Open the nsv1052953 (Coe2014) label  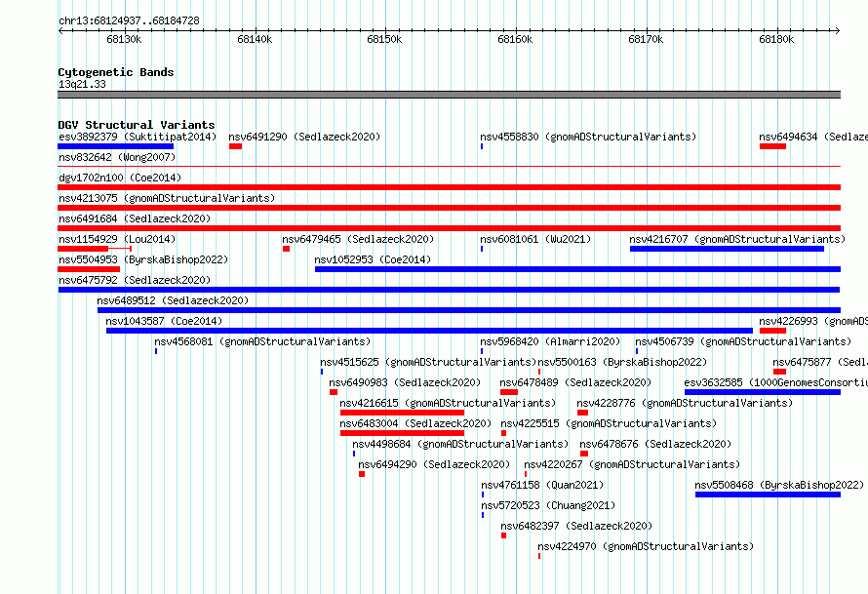[373, 259]
